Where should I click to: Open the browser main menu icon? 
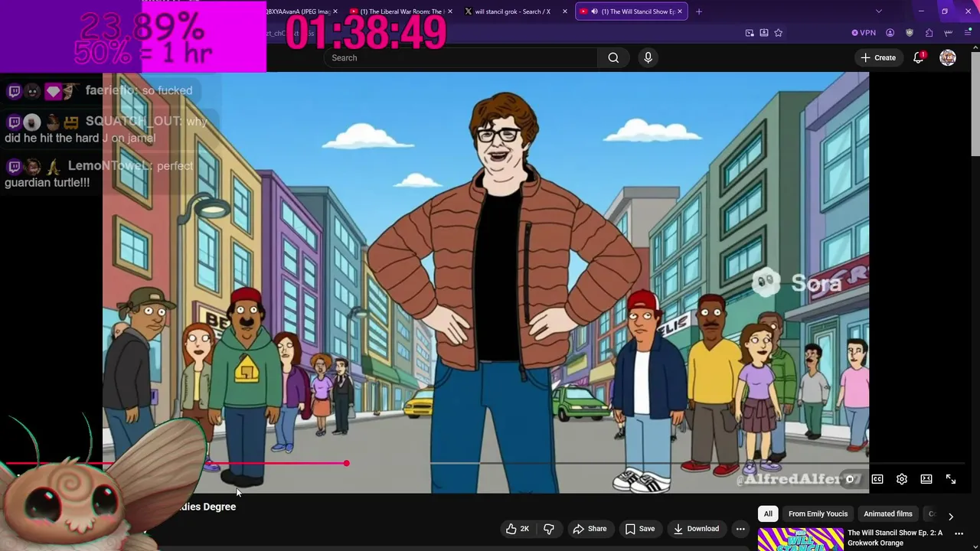point(968,33)
